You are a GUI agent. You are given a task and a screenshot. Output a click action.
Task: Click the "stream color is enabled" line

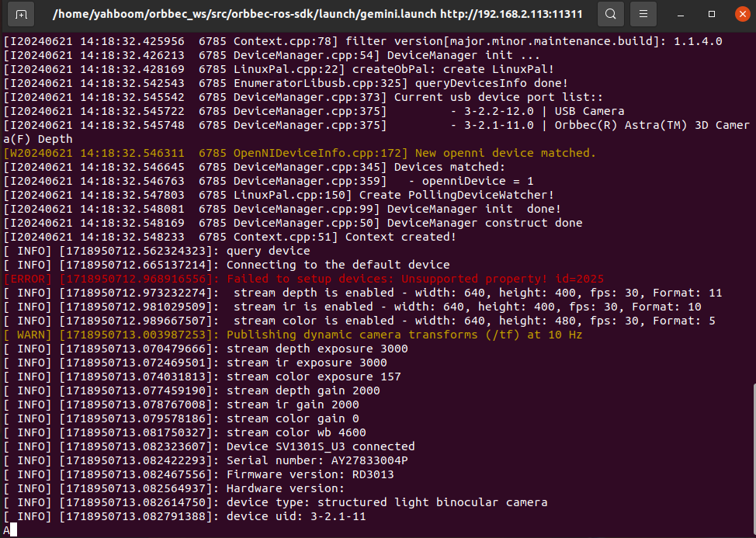(x=359, y=321)
